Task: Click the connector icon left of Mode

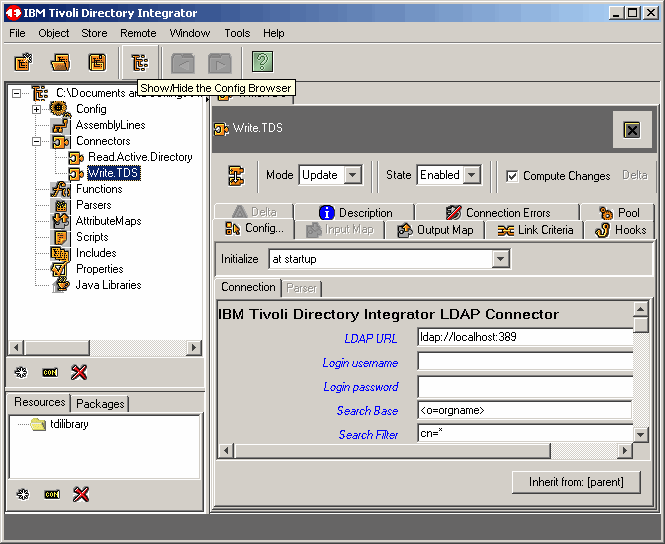Action: pyautogui.click(x=236, y=175)
